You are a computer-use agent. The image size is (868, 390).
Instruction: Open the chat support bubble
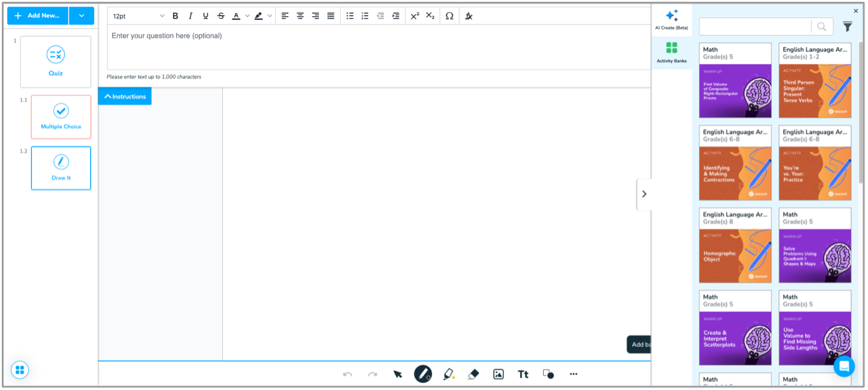pos(843,366)
